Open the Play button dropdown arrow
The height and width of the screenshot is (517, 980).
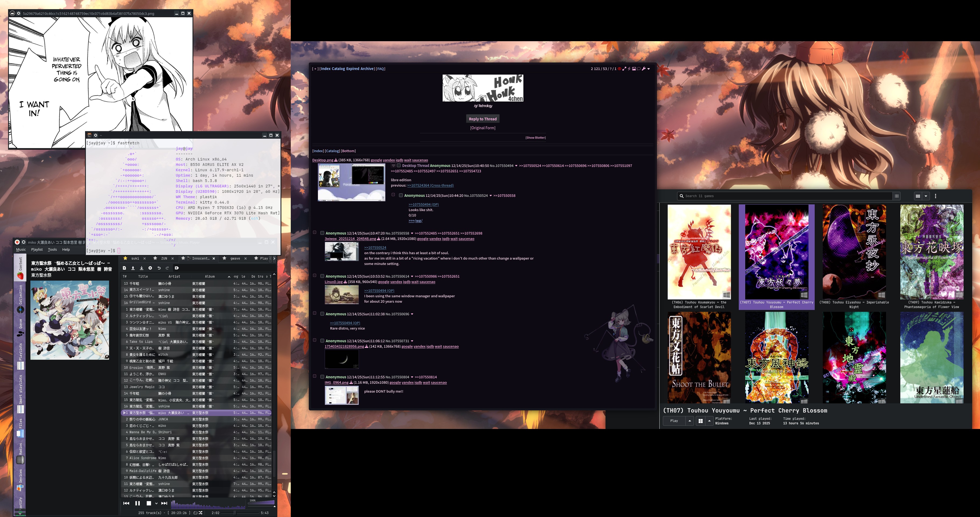[x=689, y=421]
